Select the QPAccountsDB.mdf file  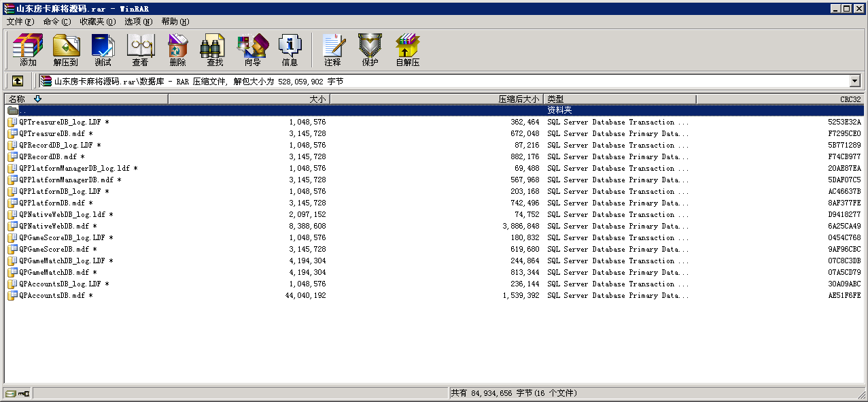pyautogui.click(x=53, y=296)
